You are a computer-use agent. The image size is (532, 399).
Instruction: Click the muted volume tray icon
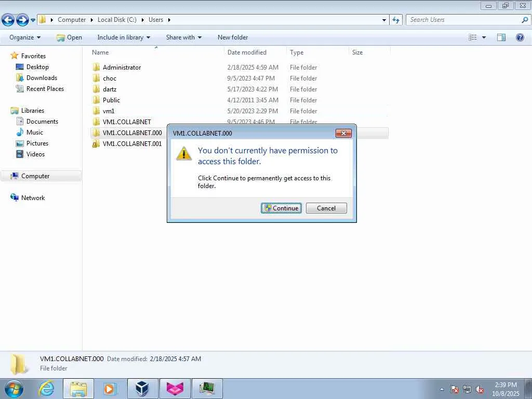tap(480, 389)
